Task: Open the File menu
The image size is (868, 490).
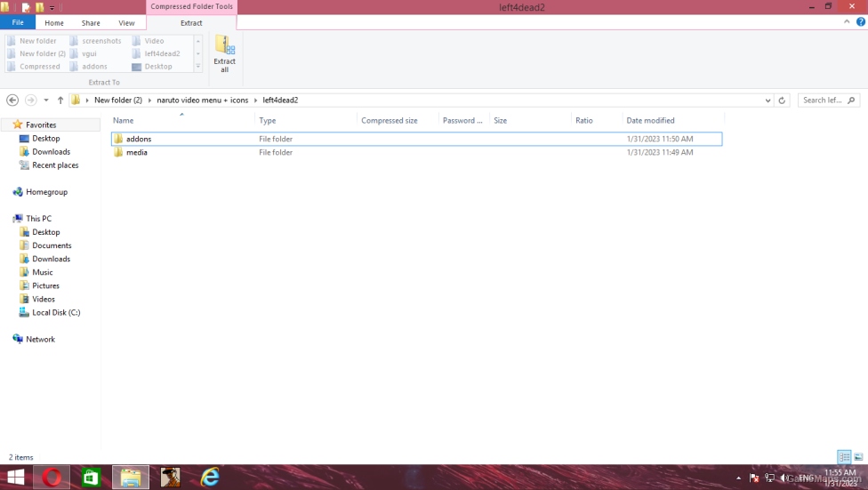Action: (18, 23)
